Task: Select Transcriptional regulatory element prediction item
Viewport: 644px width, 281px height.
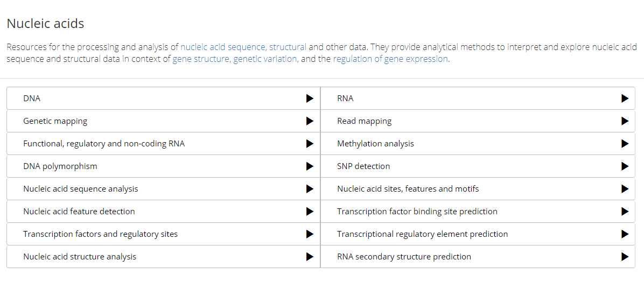Action: pyautogui.click(x=422, y=234)
